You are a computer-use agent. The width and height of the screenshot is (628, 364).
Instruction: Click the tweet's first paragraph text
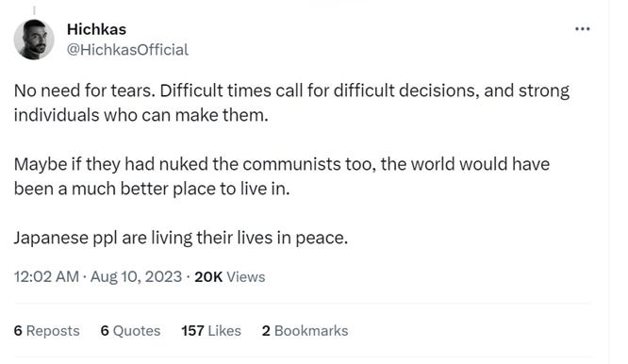click(x=291, y=103)
